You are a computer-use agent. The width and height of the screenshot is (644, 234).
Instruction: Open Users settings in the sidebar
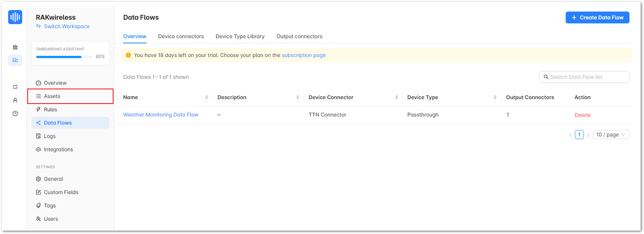coord(71,219)
